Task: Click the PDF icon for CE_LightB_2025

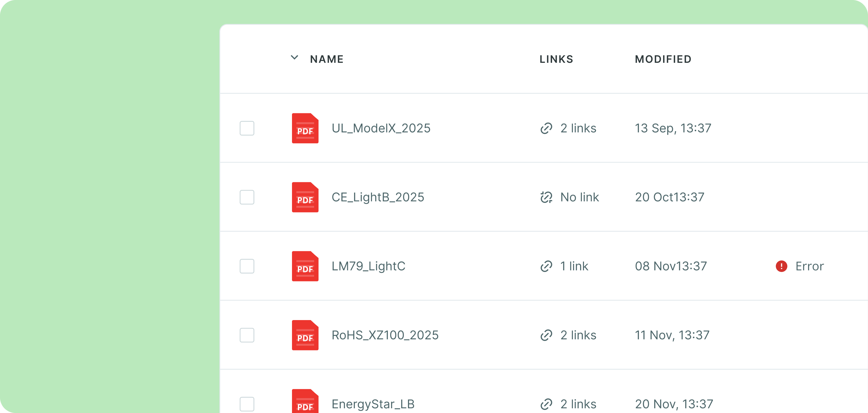Action: coord(305,197)
